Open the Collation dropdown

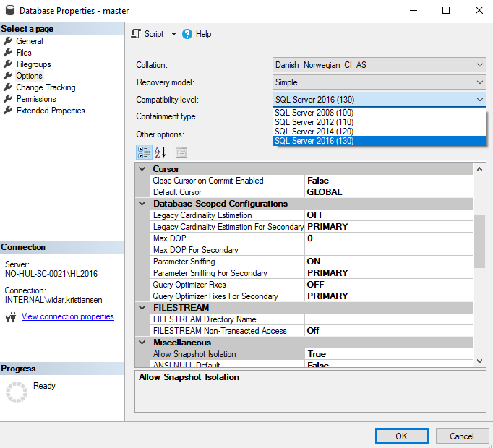pos(380,65)
